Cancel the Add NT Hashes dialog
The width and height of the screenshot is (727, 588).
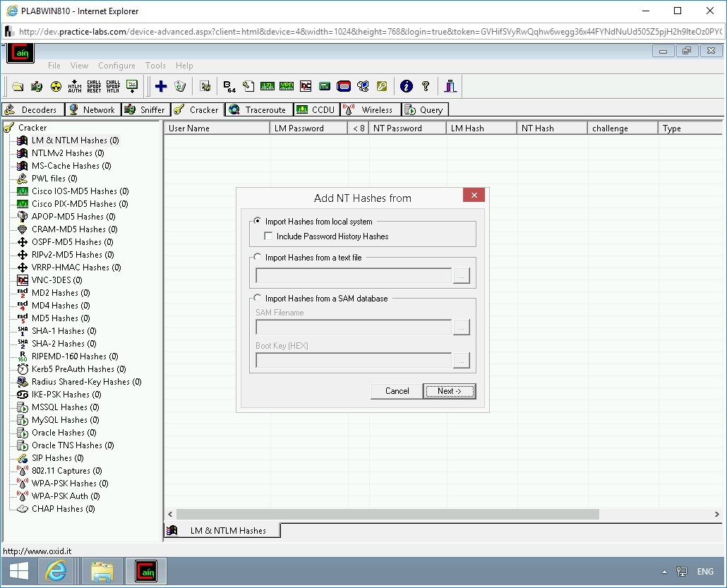(x=396, y=390)
